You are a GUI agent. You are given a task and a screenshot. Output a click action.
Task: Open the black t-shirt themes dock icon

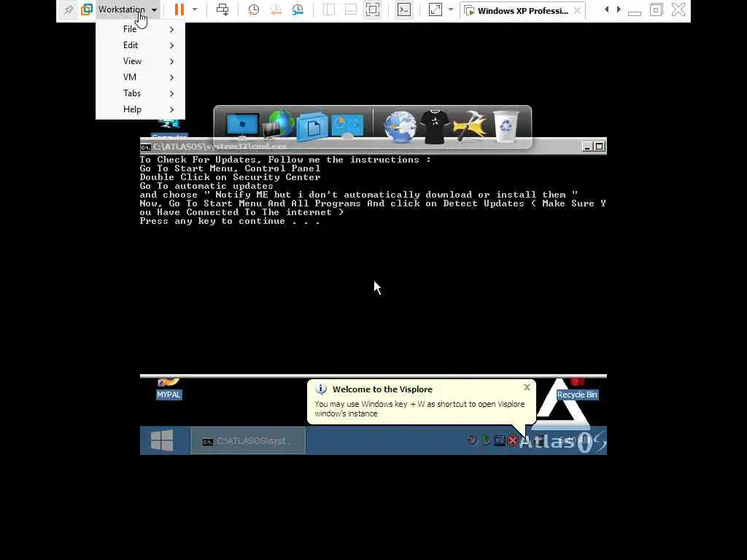pos(435,127)
